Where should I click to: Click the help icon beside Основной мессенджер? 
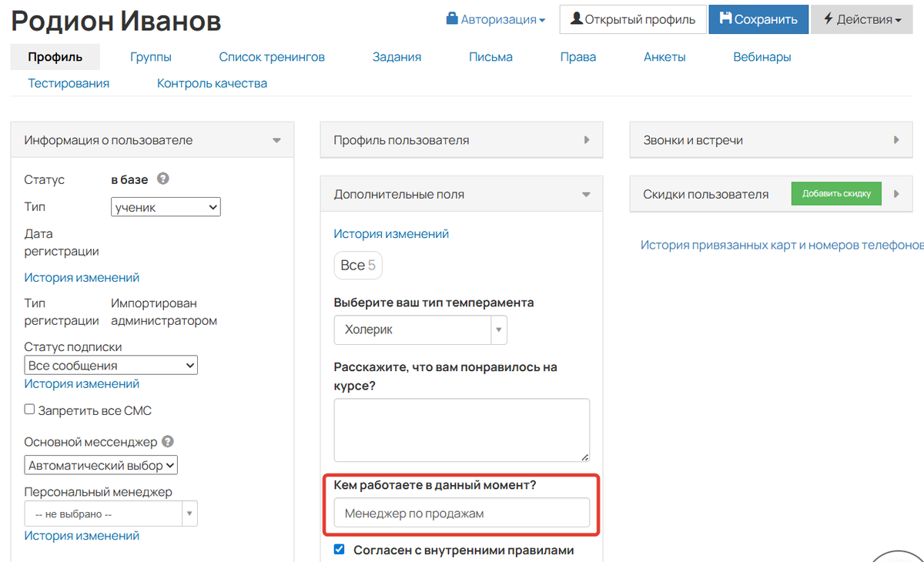click(x=167, y=442)
